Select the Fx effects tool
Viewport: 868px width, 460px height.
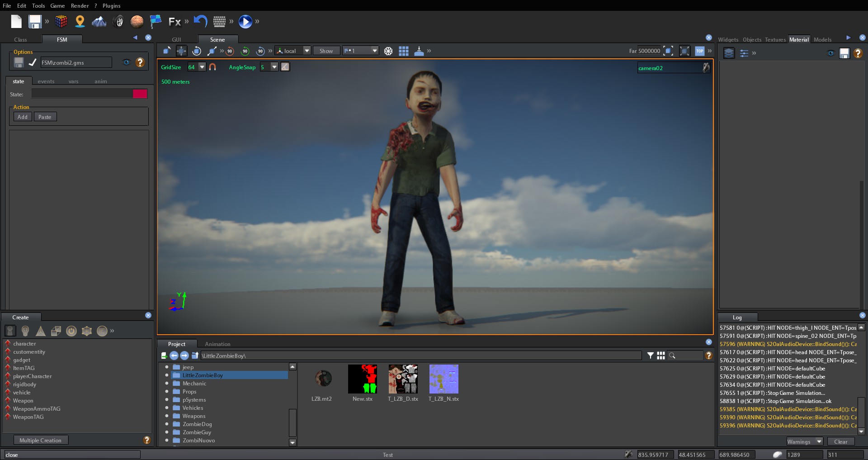pyautogui.click(x=175, y=21)
